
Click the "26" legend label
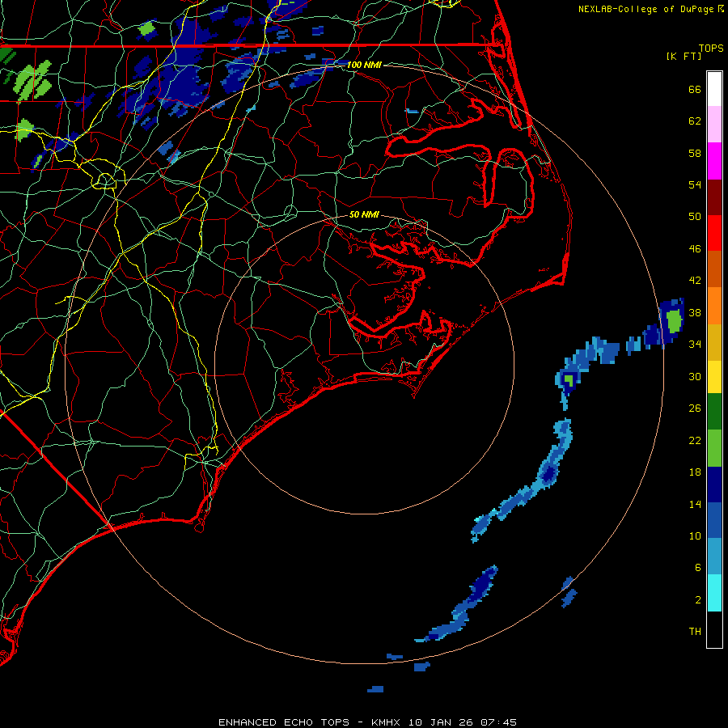pyautogui.click(x=695, y=408)
